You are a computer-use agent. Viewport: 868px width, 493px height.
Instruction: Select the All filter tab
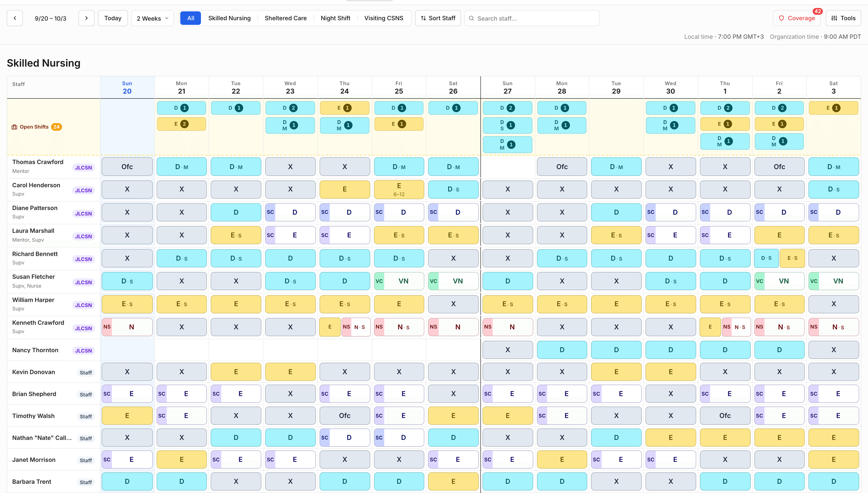pos(190,18)
